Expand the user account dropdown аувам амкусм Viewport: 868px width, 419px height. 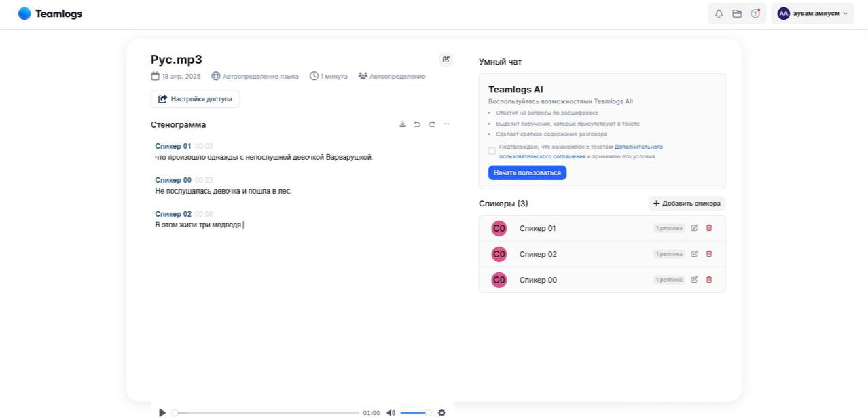pos(812,14)
